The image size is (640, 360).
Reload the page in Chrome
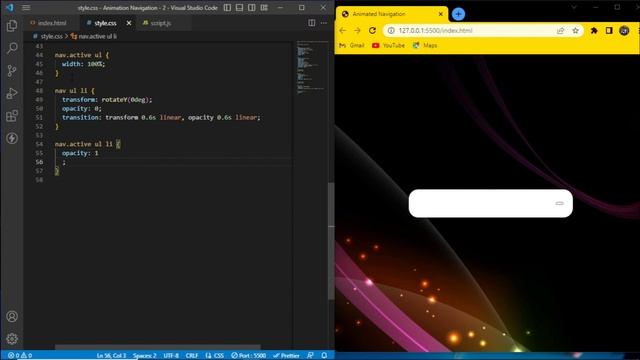point(372,31)
